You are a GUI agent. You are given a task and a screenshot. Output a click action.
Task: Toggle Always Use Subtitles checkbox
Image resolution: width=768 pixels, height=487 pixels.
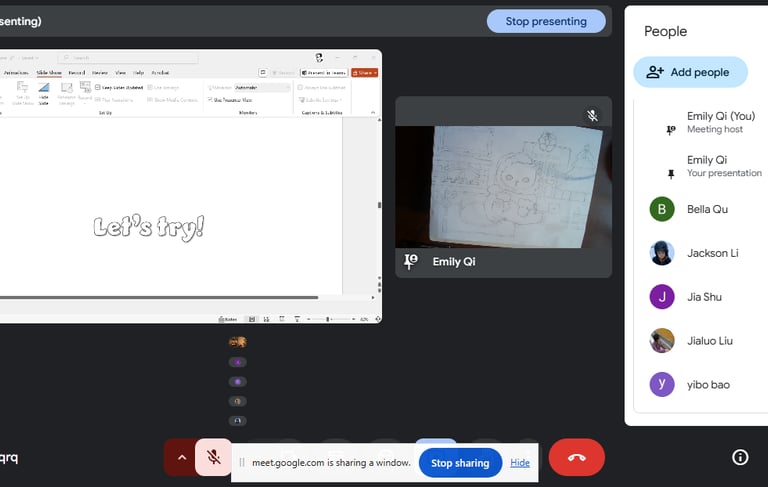300,87
